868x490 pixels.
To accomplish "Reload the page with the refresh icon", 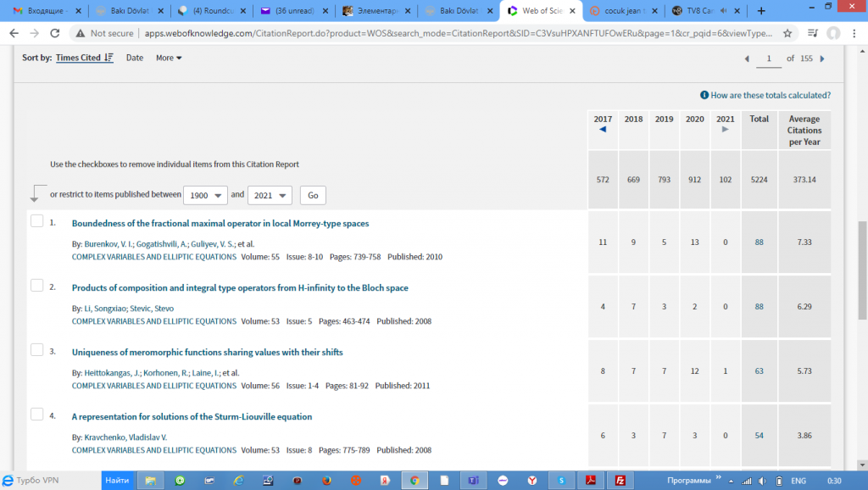I will click(x=55, y=33).
